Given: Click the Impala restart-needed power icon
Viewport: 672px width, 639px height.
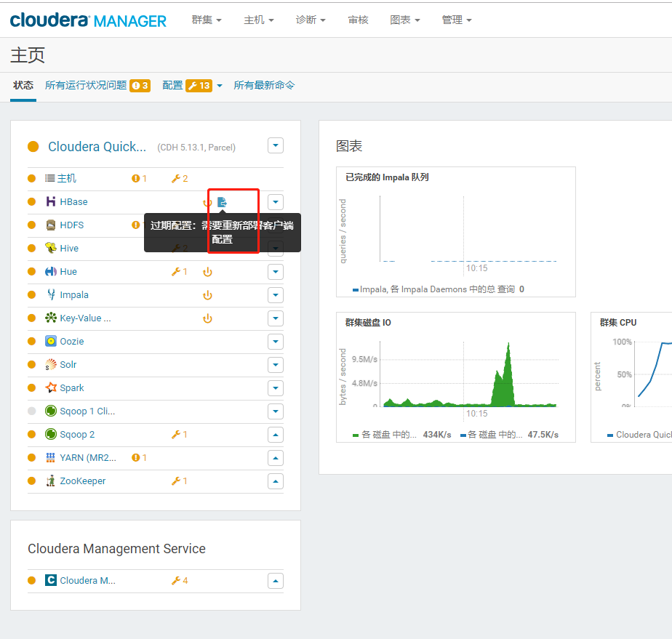Looking at the screenshot, I should (x=207, y=295).
